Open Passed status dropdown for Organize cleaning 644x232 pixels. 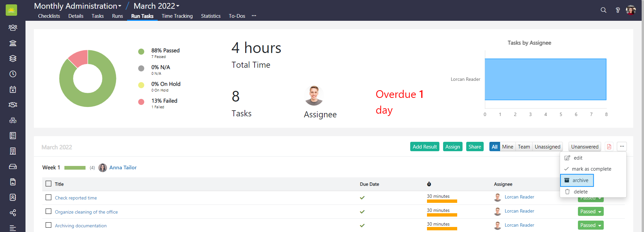tap(590, 212)
